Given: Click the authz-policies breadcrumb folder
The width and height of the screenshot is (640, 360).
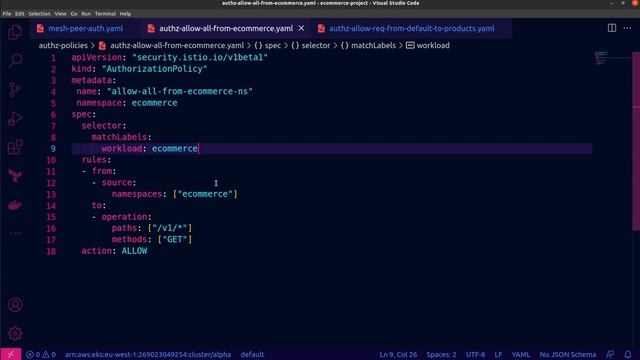Looking at the screenshot, I should pyautogui.click(x=63, y=45).
